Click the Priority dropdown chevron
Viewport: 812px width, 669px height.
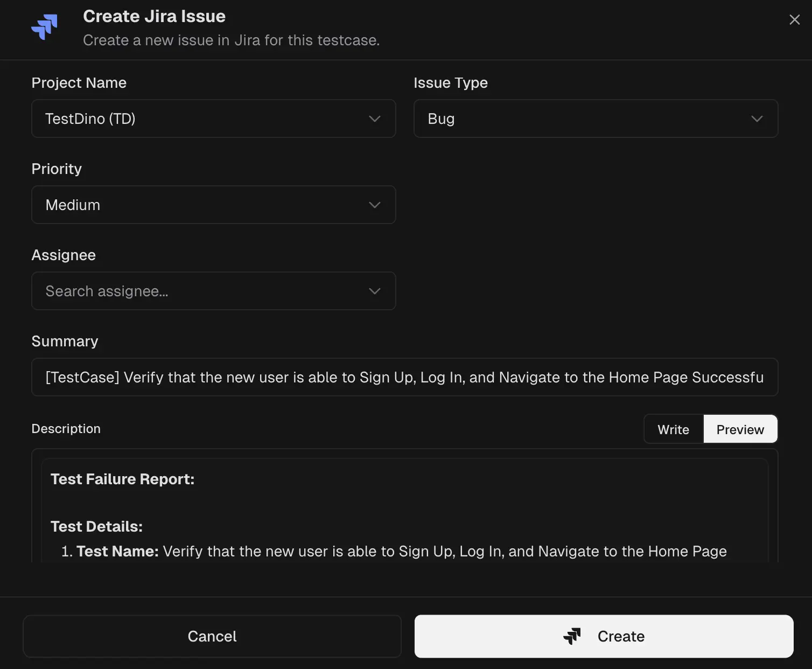375,205
